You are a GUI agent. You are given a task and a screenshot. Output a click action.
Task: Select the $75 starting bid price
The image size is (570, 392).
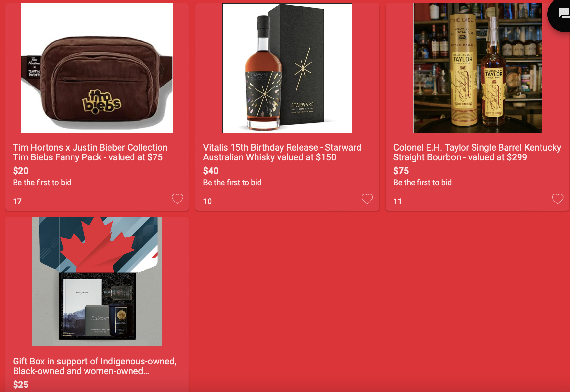tap(401, 171)
